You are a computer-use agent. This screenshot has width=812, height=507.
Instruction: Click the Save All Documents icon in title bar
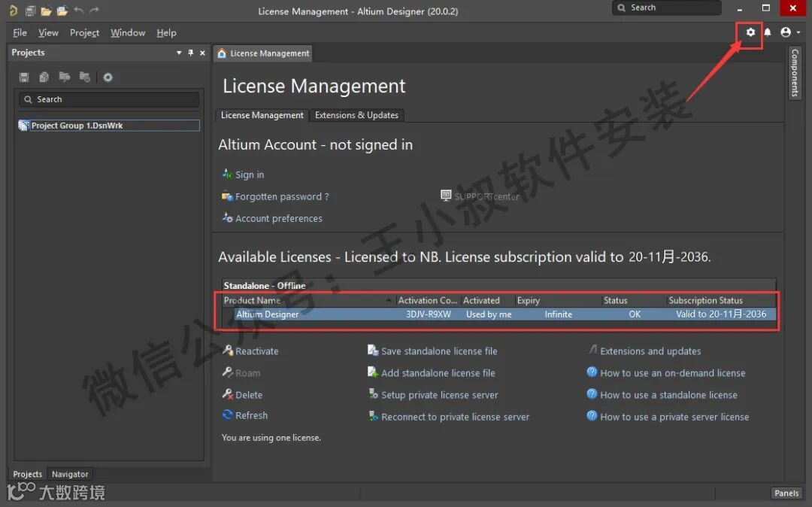coord(31,11)
